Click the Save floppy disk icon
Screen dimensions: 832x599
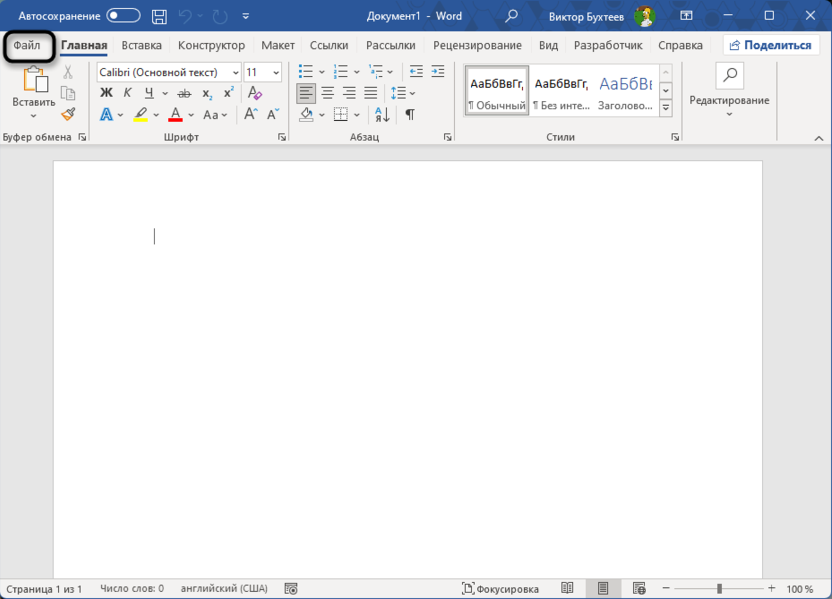[x=159, y=16]
